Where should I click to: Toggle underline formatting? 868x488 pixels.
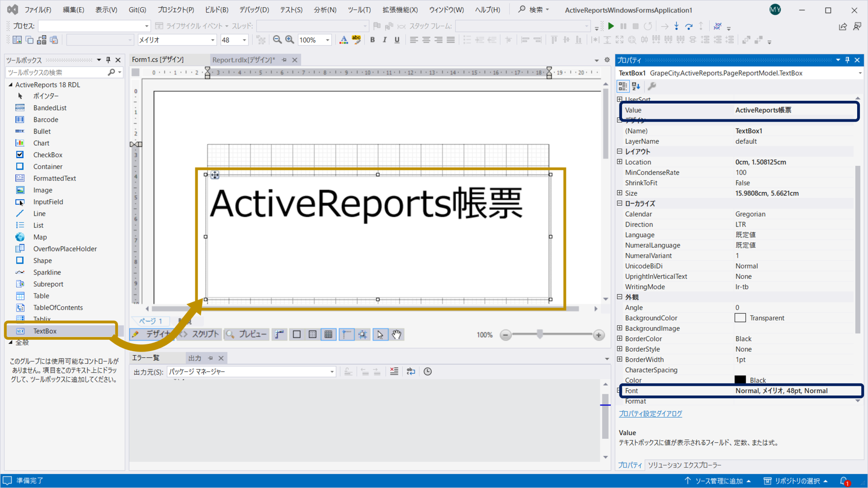pyautogui.click(x=397, y=40)
